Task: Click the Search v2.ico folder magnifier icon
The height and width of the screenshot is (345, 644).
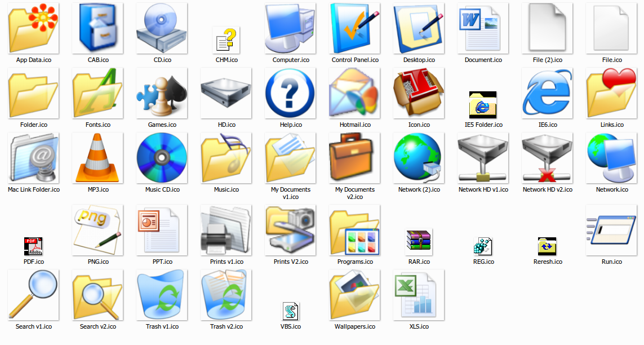Action: pos(97,295)
